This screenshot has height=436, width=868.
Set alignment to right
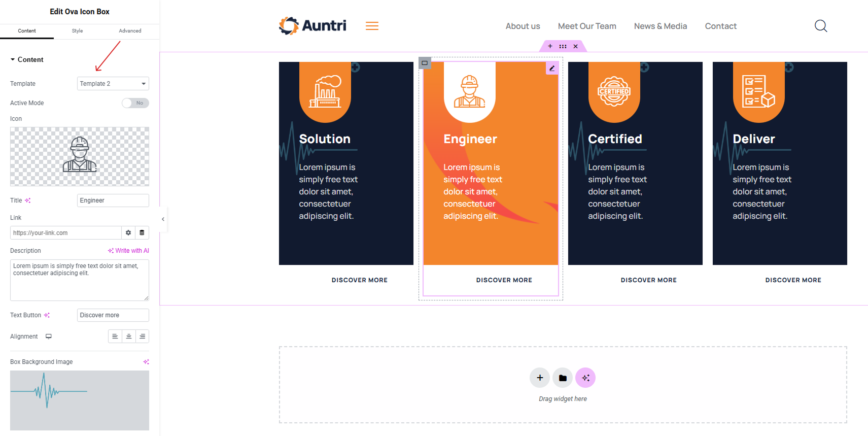tap(143, 337)
